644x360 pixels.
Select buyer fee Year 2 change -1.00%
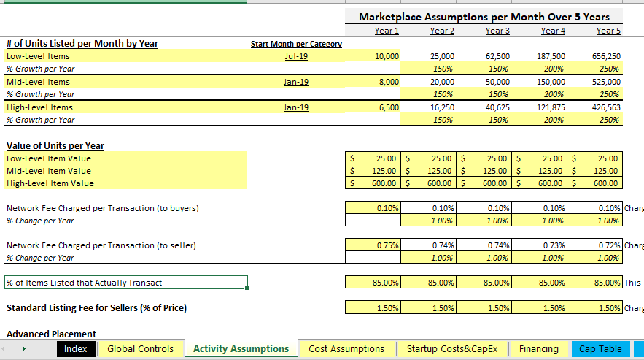[x=428, y=221]
